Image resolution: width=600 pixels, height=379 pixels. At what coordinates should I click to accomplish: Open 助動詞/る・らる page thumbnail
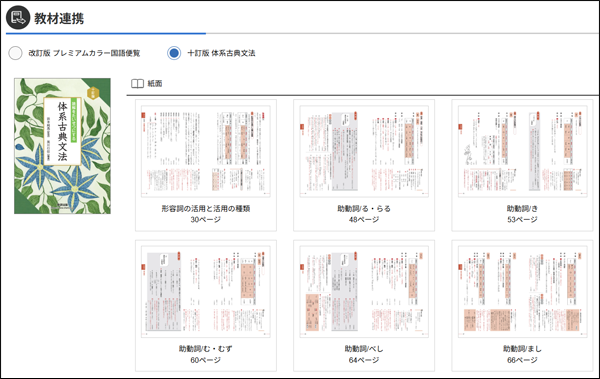pyautogui.click(x=364, y=152)
